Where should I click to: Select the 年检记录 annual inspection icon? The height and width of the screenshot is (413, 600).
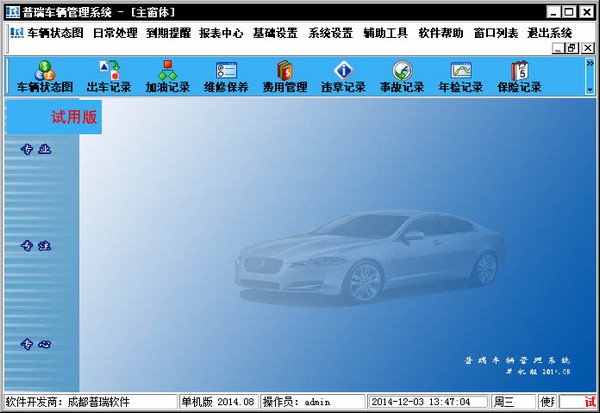tap(460, 77)
